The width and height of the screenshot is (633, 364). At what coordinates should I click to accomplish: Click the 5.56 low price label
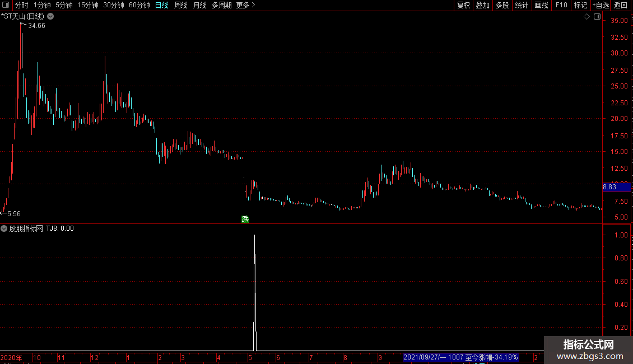pos(14,214)
